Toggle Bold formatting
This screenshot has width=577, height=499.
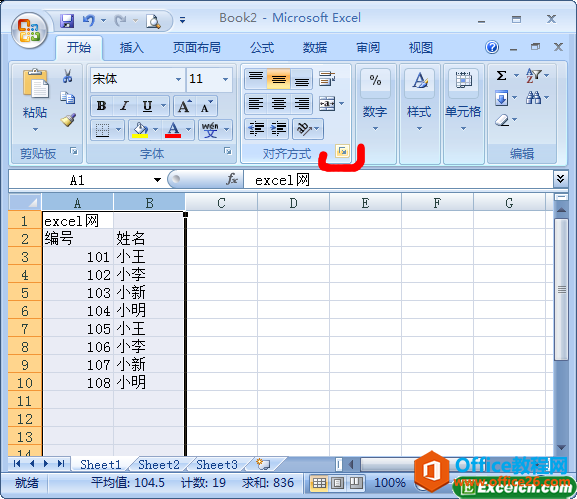click(102, 106)
